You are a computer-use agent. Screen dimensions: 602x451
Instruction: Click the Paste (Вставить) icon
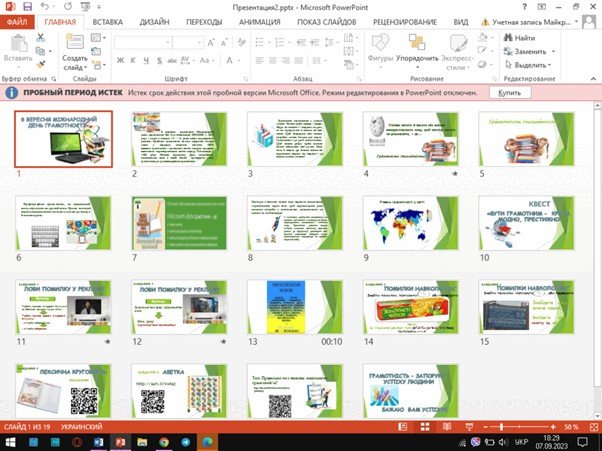[x=19, y=45]
